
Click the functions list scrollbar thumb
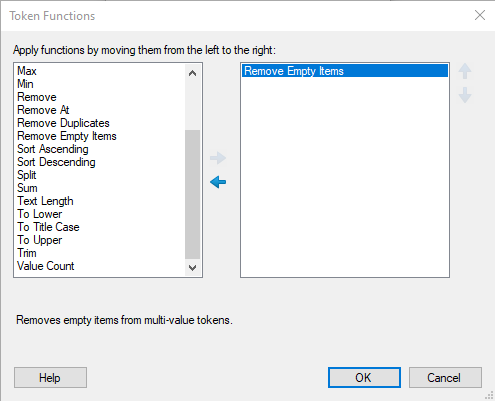[192, 194]
